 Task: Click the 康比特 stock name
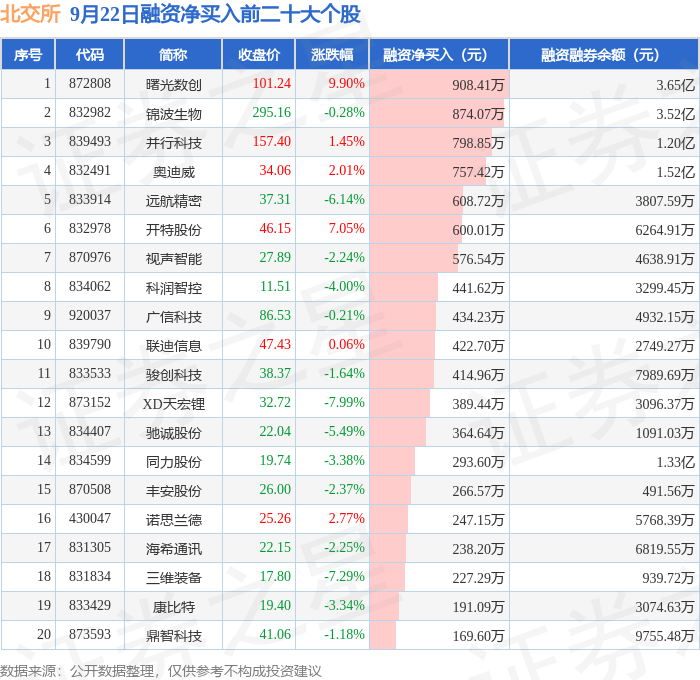coord(173,607)
